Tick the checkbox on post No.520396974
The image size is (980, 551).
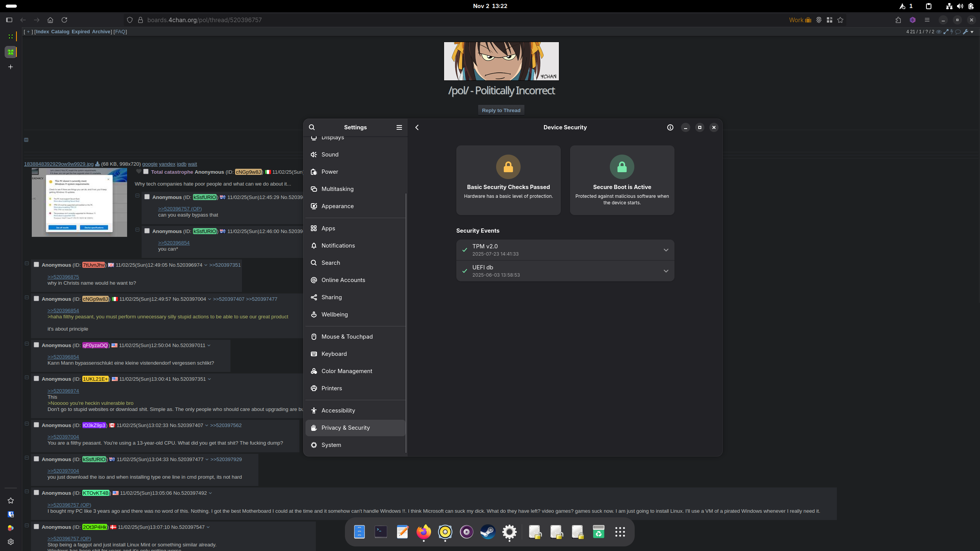36,264
